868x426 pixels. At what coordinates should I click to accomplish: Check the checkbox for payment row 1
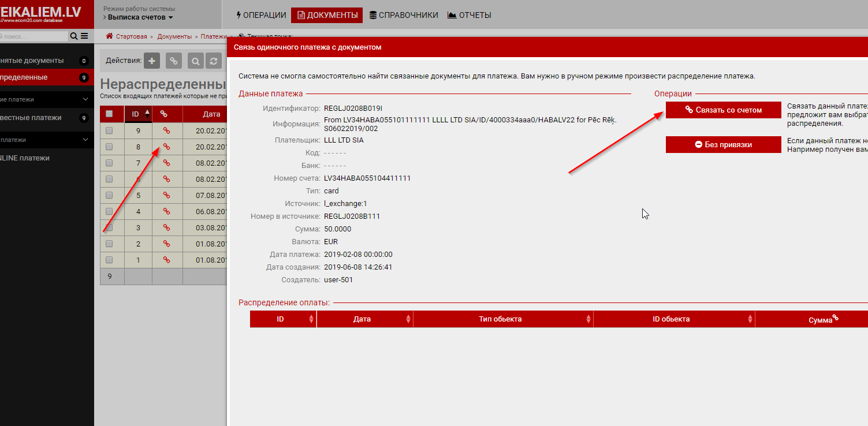(x=109, y=260)
